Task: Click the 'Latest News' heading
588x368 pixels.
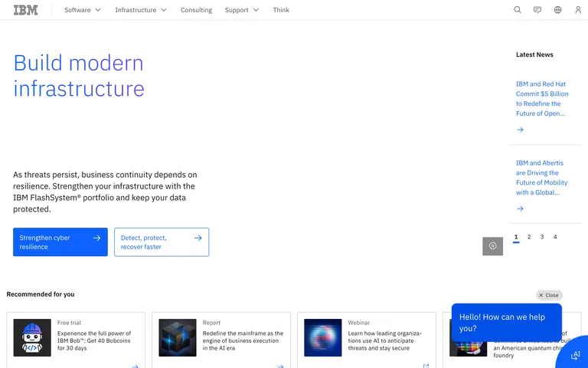Action: click(534, 54)
